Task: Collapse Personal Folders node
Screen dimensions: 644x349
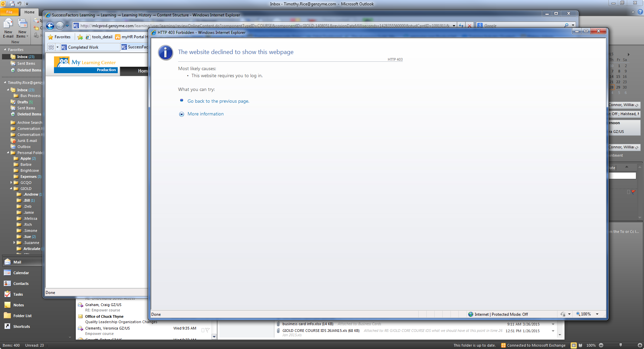Action: (x=8, y=153)
